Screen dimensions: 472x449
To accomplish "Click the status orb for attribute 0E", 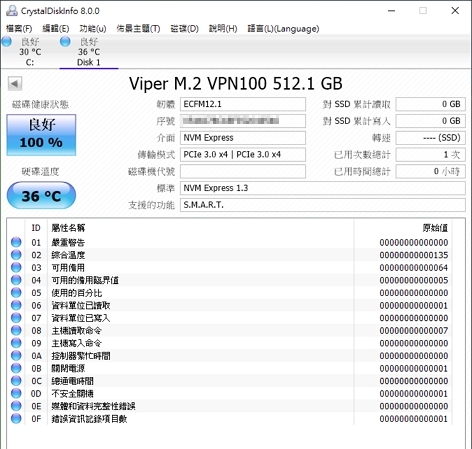I will tap(16, 406).
